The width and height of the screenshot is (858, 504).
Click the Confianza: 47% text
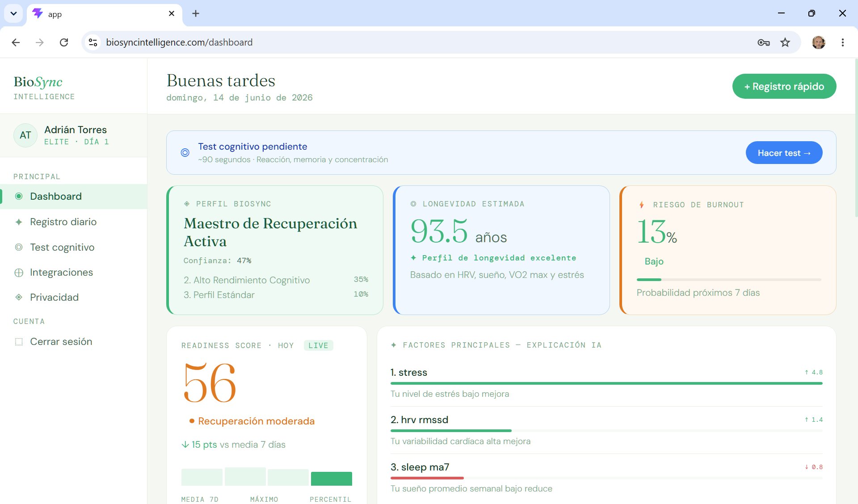tap(217, 260)
